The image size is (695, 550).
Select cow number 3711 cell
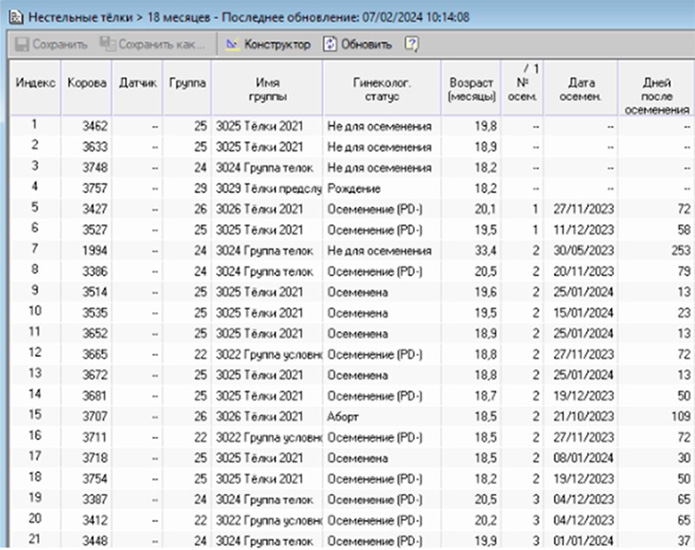[87, 437]
